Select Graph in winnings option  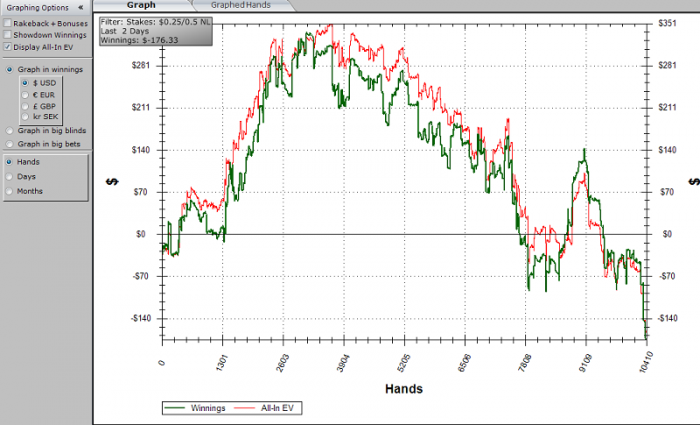coord(9,70)
